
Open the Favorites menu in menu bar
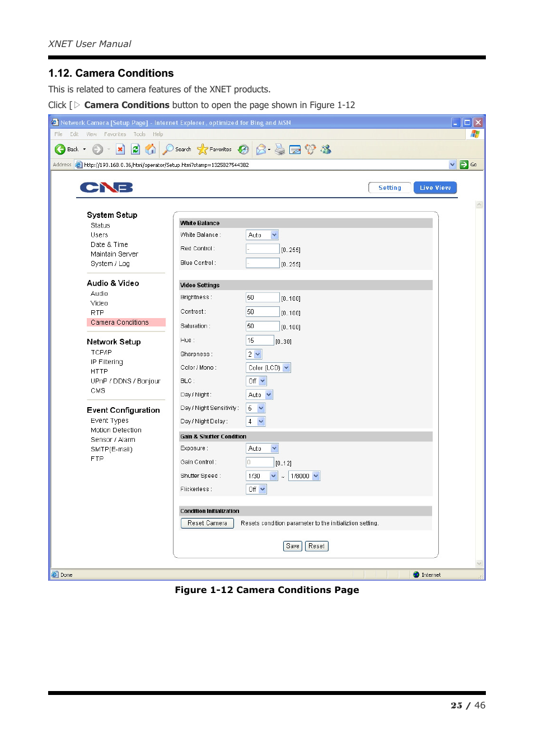point(115,134)
